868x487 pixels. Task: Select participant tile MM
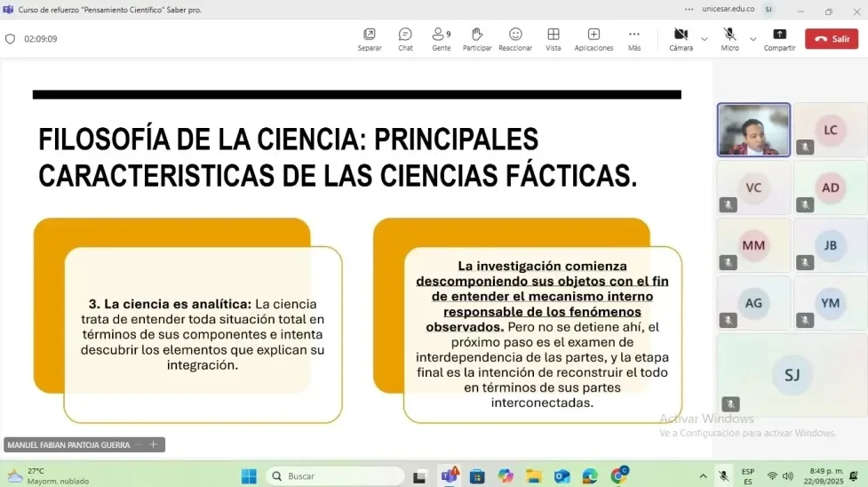[753, 245]
